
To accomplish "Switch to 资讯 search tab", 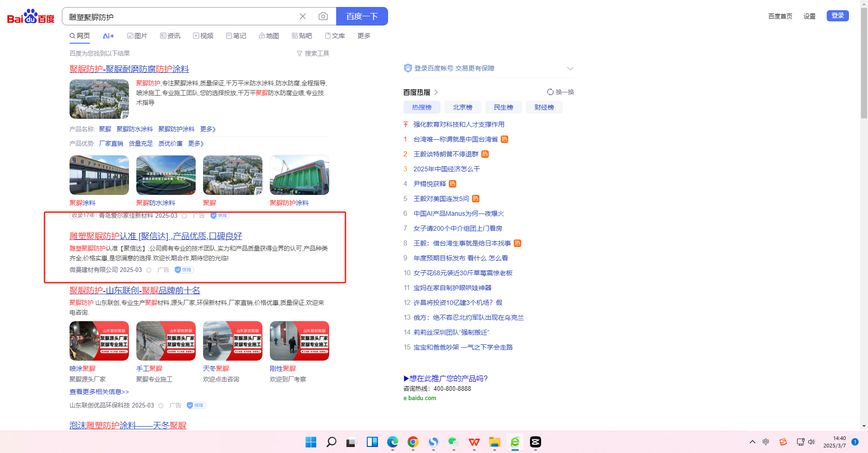I will [170, 36].
